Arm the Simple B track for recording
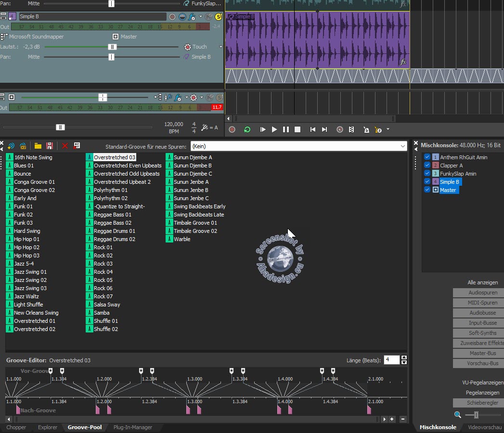The image size is (504, 433). coord(172,17)
